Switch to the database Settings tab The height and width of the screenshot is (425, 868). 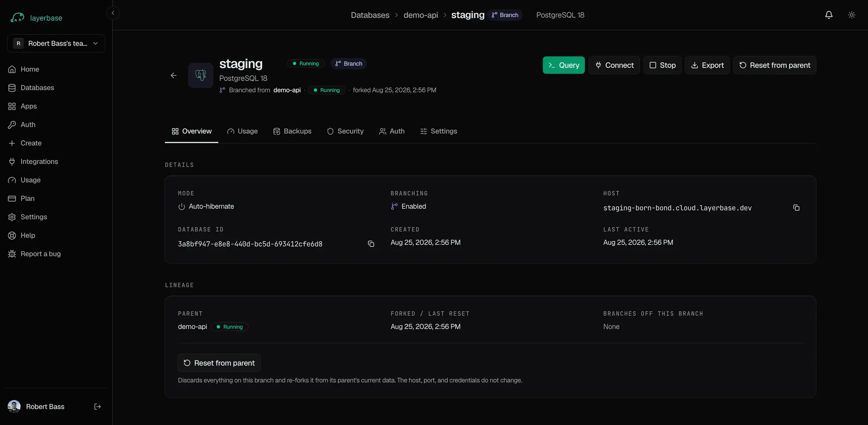coord(439,131)
